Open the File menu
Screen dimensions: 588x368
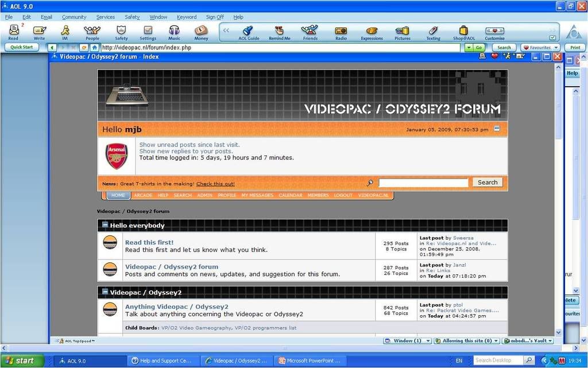pyautogui.click(x=9, y=17)
